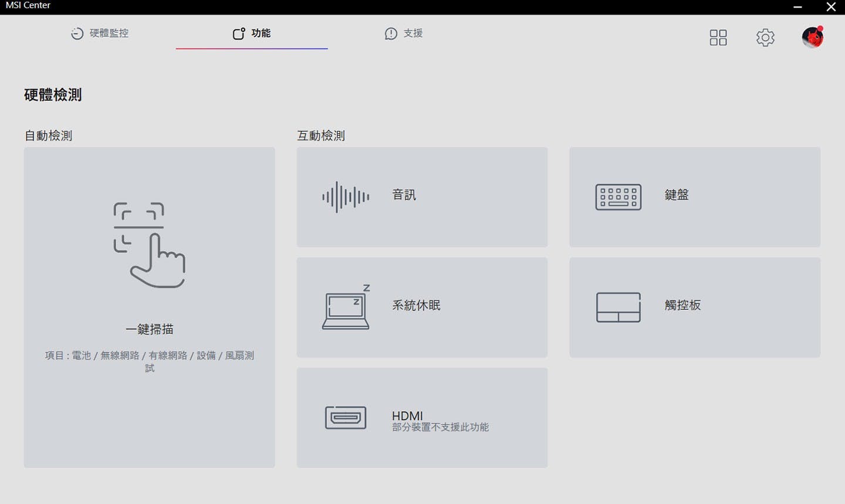
Task: Click the 互動檢測 section label
Action: pyautogui.click(x=321, y=136)
